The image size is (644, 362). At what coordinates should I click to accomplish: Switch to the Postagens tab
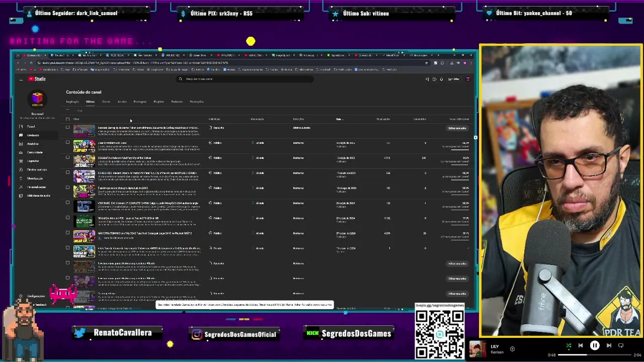tap(140, 102)
